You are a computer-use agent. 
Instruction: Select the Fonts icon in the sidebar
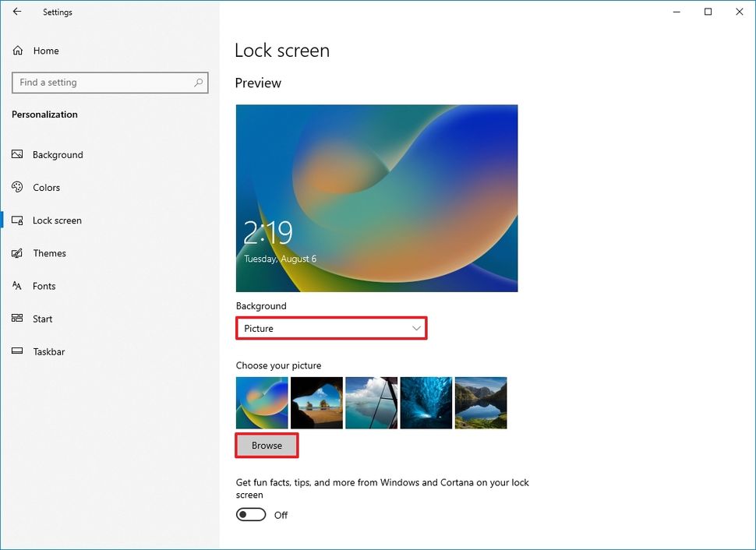[x=17, y=286]
